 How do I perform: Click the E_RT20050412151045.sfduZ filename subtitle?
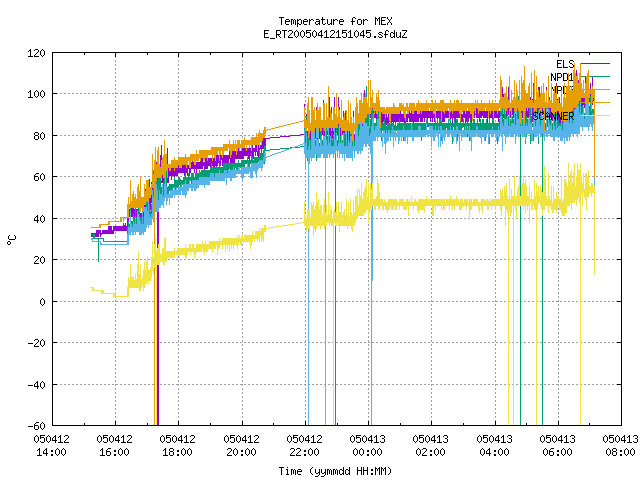tap(335, 34)
